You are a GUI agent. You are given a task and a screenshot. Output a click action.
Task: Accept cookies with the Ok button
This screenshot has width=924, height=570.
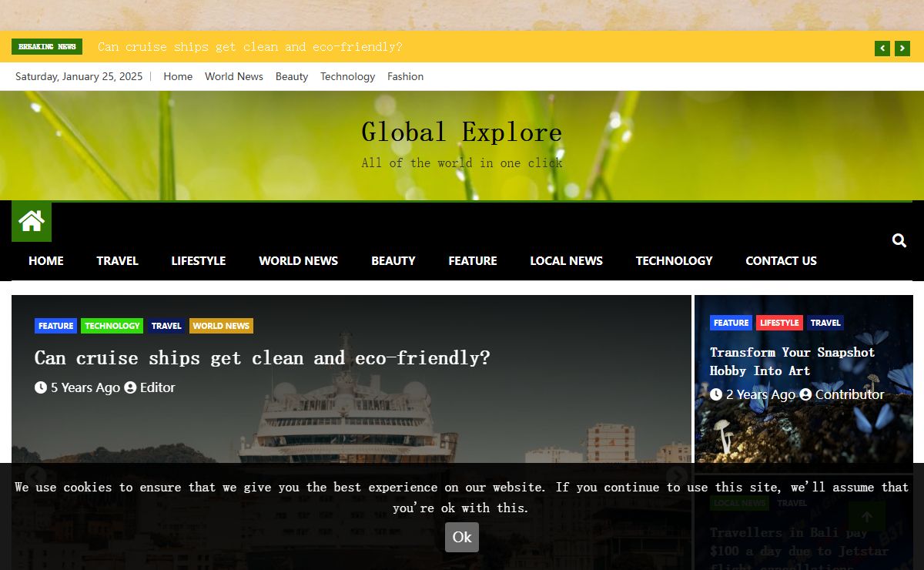(462, 537)
